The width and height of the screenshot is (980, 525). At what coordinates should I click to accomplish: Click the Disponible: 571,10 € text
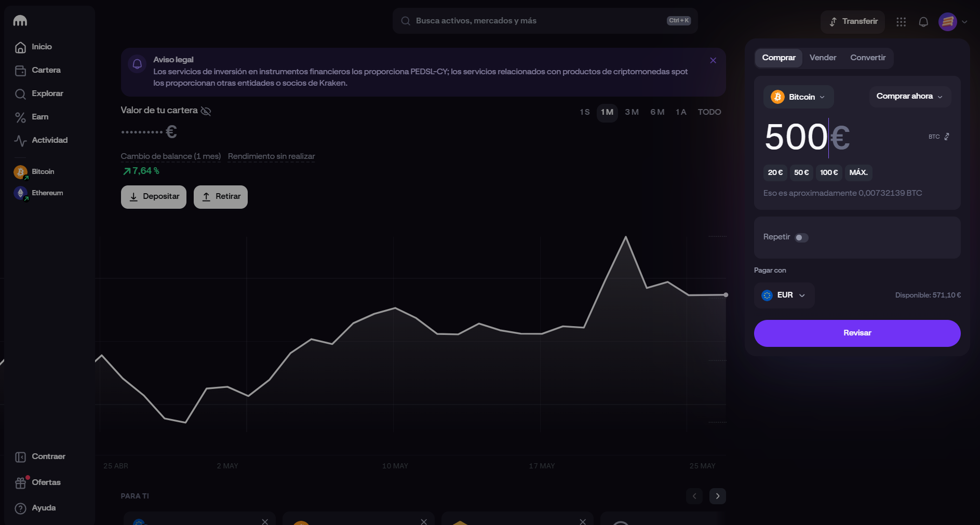(x=928, y=295)
